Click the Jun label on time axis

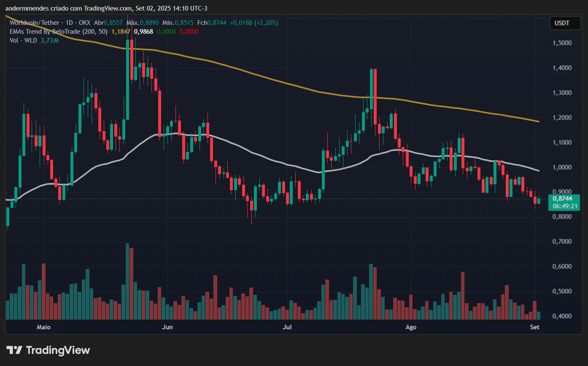pos(168,327)
